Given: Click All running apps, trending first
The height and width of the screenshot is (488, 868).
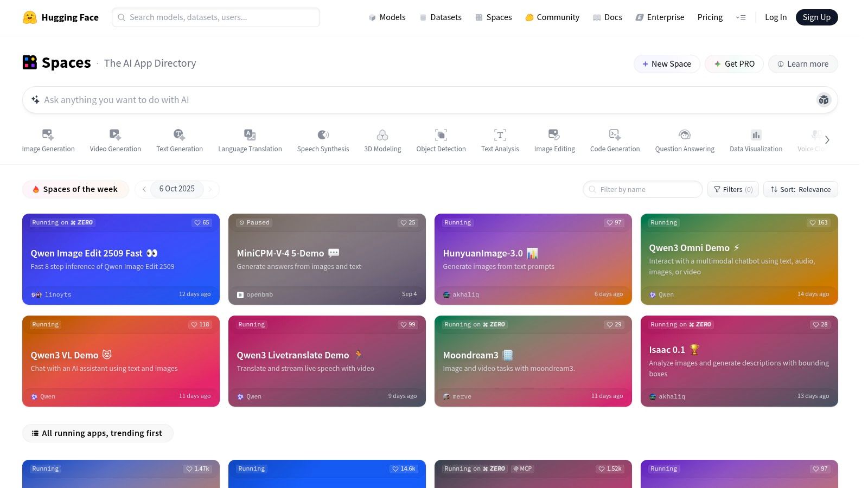Looking at the screenshot, I should pos(98,433).
